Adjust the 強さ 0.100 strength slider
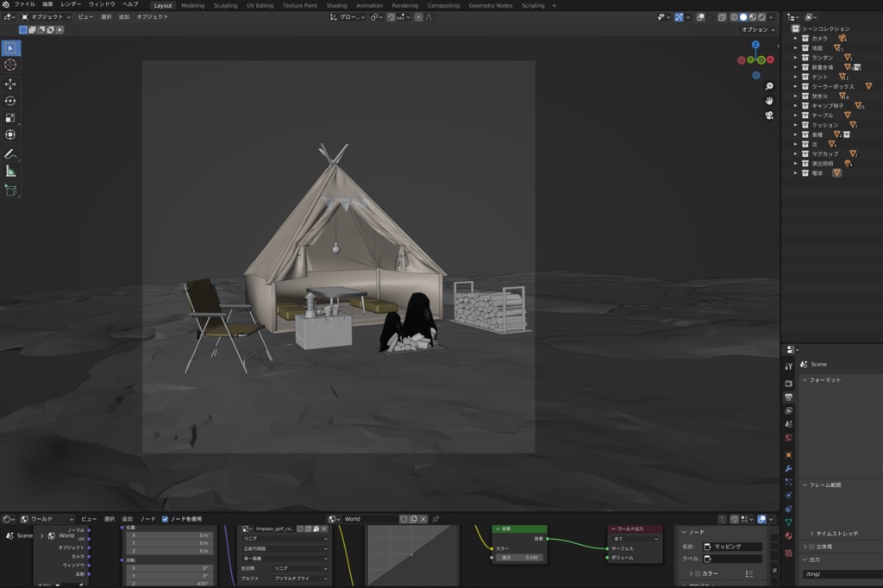The width and height of the screenshot is (883, 588). click(x=520, y=558)
